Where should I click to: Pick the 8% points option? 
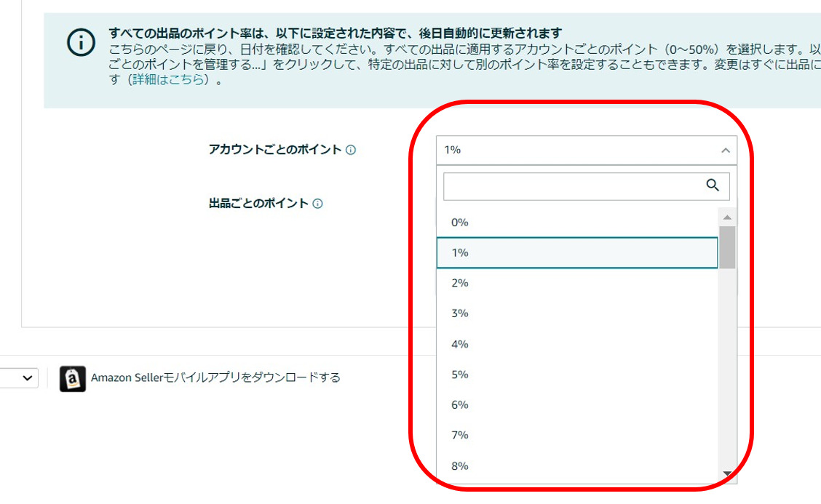pos(577,466)
